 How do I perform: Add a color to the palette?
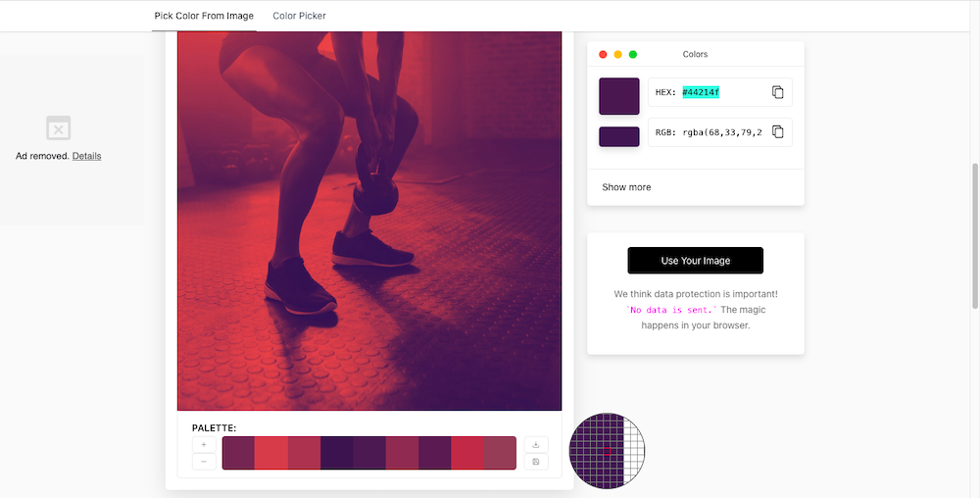pyautogui.click(x=204, y=444)
